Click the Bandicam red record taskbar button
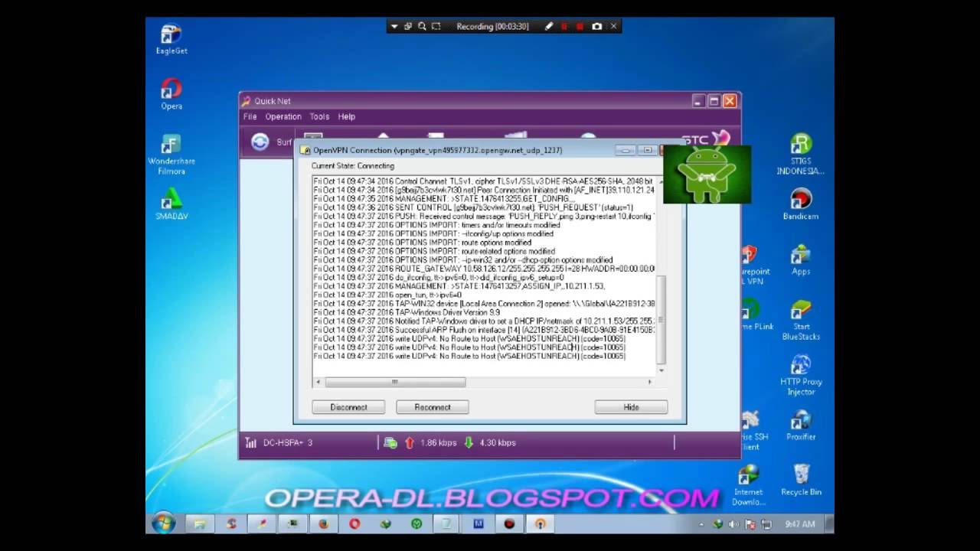 point(509,524)
